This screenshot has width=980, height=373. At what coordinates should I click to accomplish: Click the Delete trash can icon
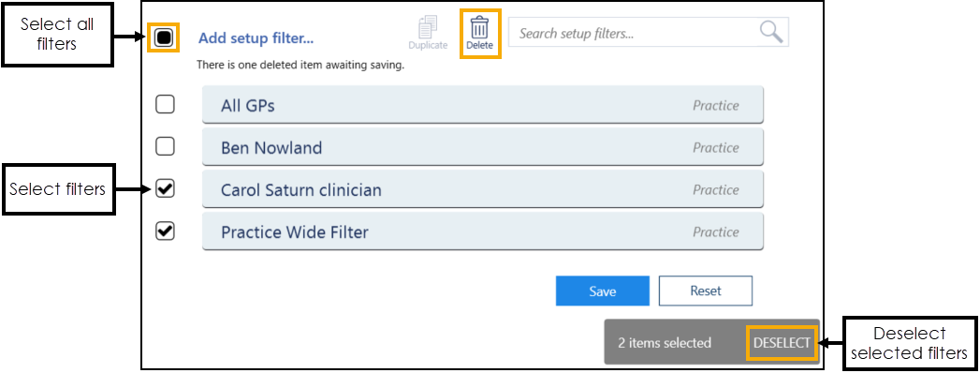479,27
